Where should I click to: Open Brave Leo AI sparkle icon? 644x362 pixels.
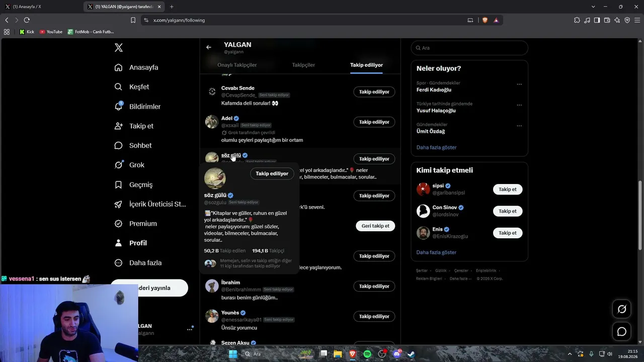point(617,20)
